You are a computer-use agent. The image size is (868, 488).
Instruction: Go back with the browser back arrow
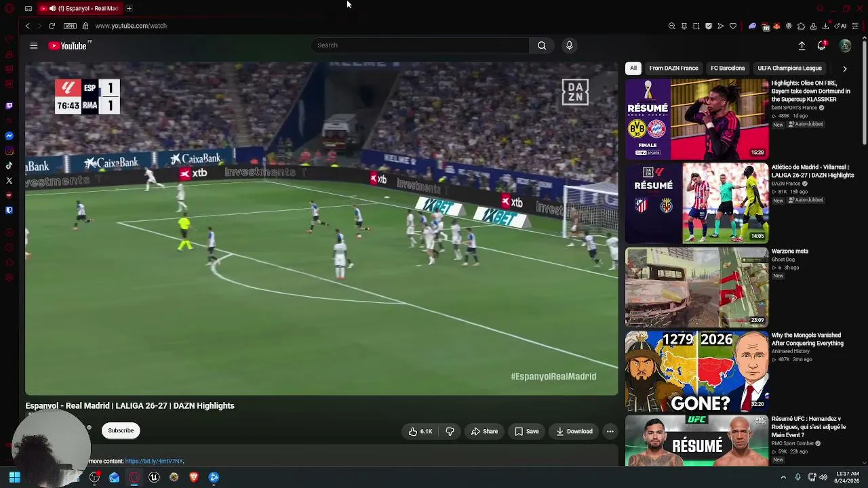coord(28,26)
